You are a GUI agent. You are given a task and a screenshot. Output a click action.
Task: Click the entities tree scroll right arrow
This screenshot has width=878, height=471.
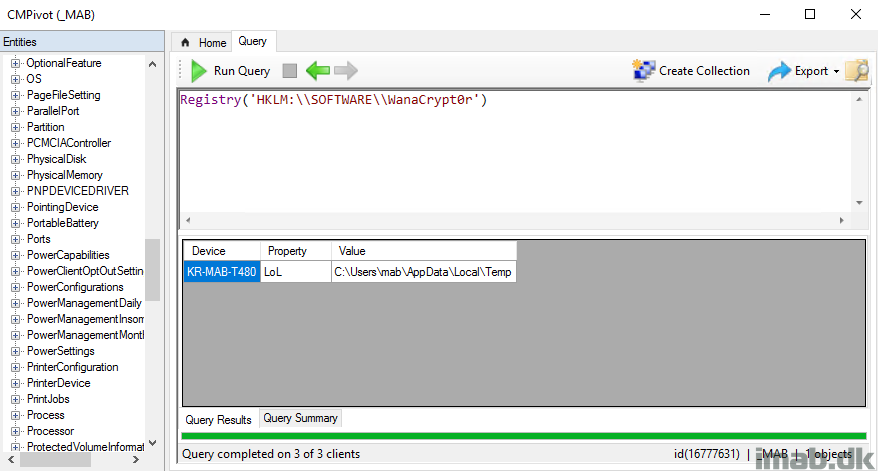(x=136, y=460)
